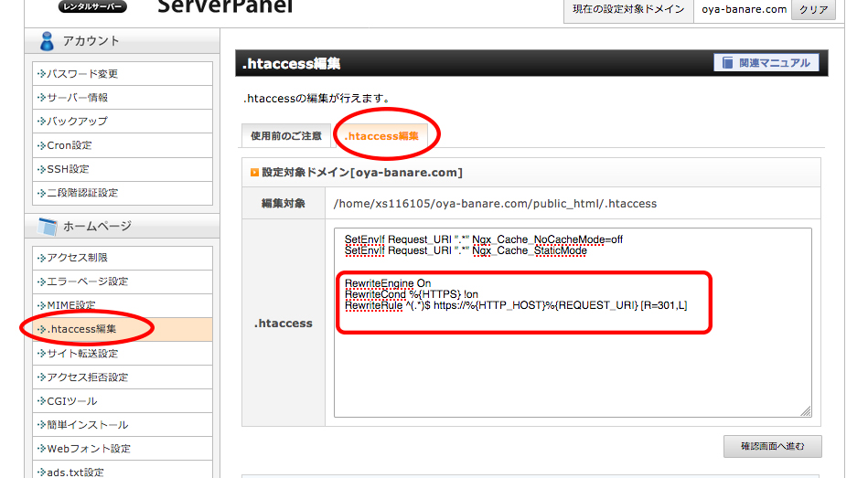Click the .htaccess編集 page heading
This screenshot has height=478, width=868.
(x=291, y=64)
